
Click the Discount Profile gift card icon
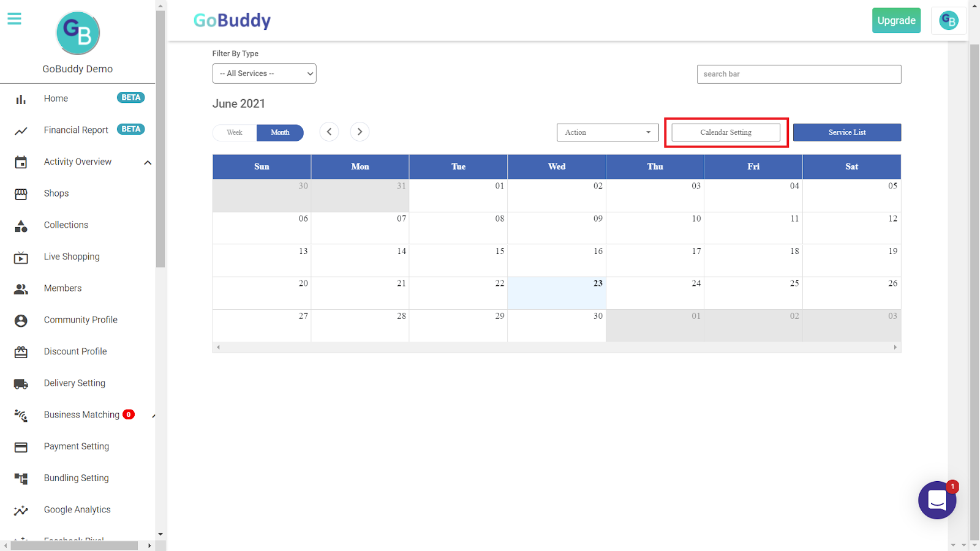[x=21, y=352]
